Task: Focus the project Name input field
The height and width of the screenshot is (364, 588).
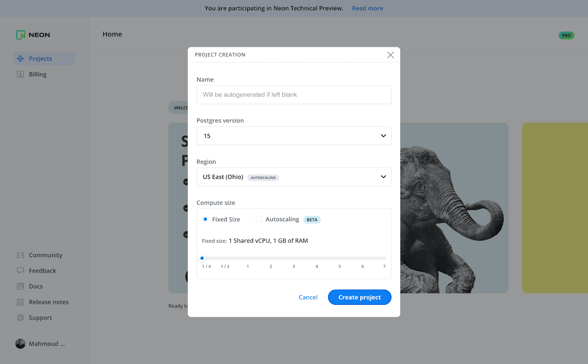Action: [294, 95]
